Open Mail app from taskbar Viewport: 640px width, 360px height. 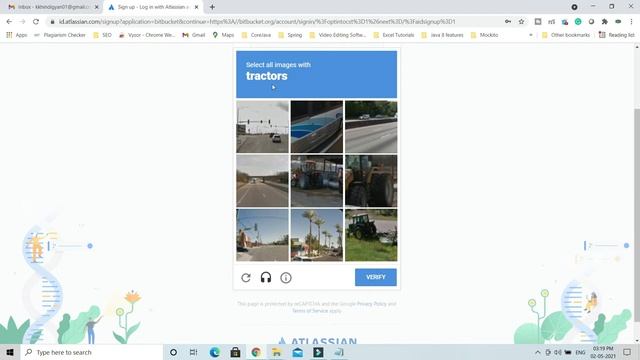pyautogui.click(x=298, y=352)
